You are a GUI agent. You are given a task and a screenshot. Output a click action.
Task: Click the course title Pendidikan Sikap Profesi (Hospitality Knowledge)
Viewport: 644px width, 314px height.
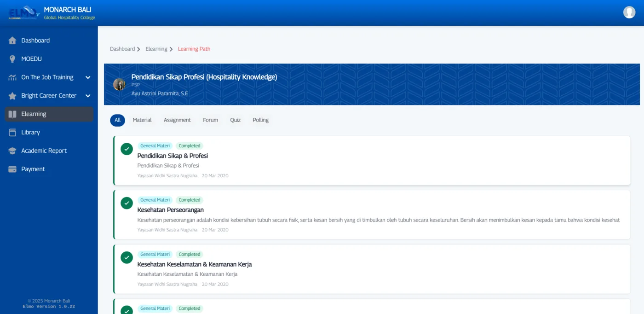point(204,77)
